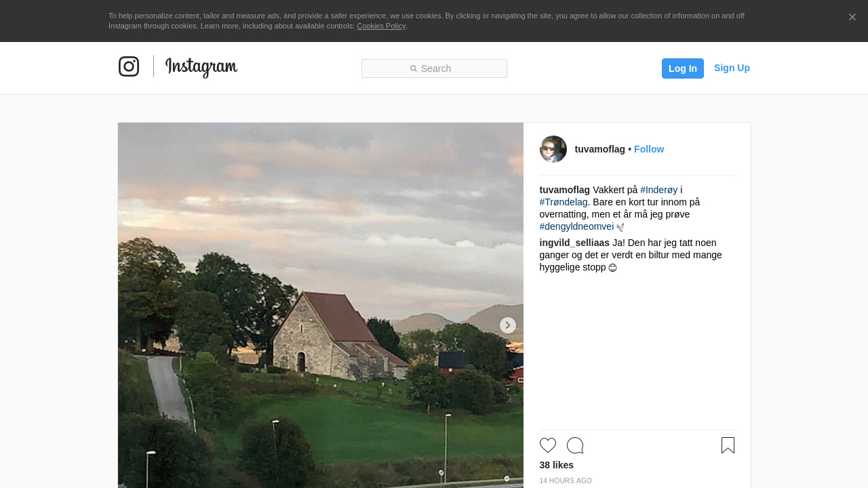Click the 14 hours ago timestamp
868x488 pixels.
click(x=566, y=481)
